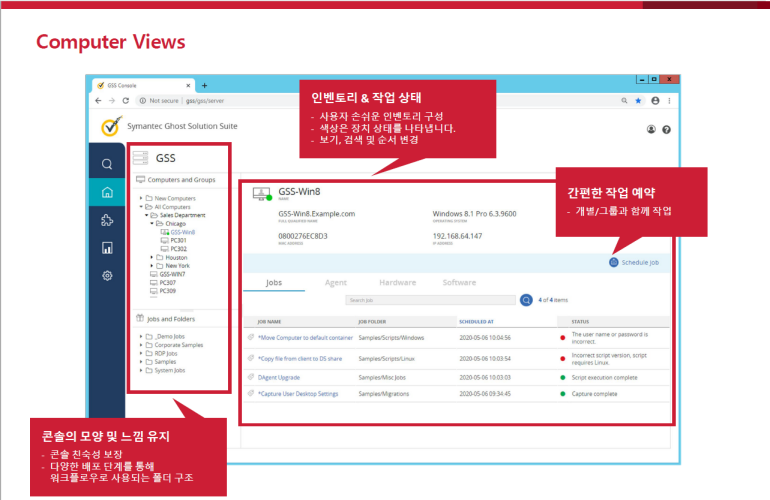Open a new browser tab with plus
770x500 pixels.
coord(204,85)
